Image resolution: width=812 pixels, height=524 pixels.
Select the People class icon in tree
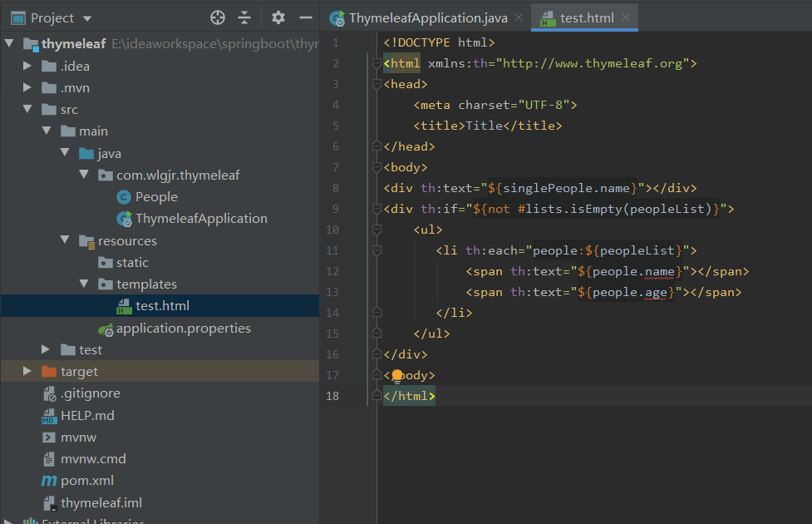tap(124, 197)
